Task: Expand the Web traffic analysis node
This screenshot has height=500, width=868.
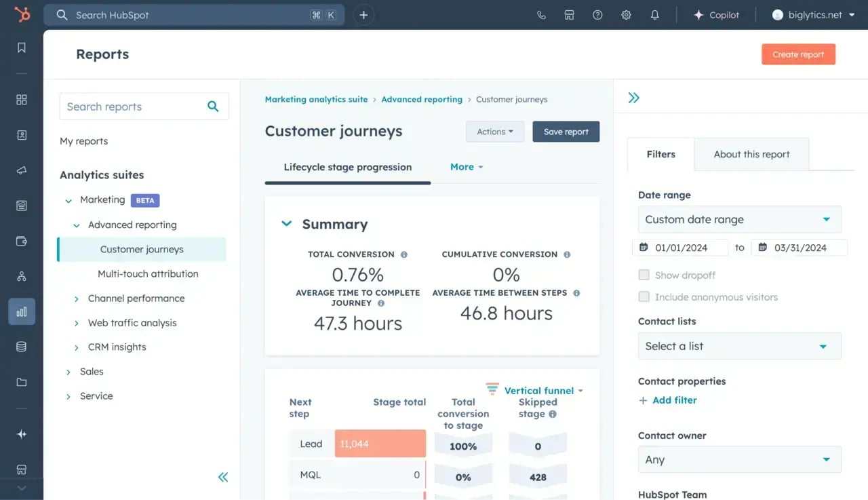Action: coord(77,323)
